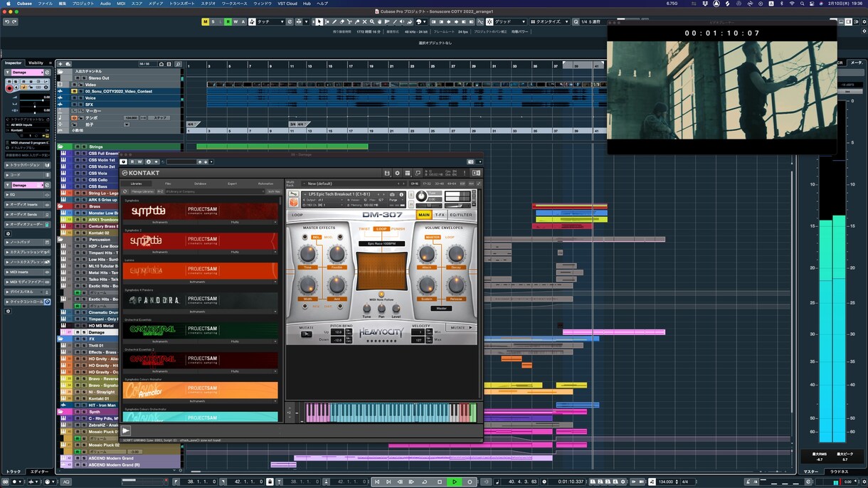Open Kontakt Database browser tab
Viewport: 868px width, 488px height.
(201, 184)
